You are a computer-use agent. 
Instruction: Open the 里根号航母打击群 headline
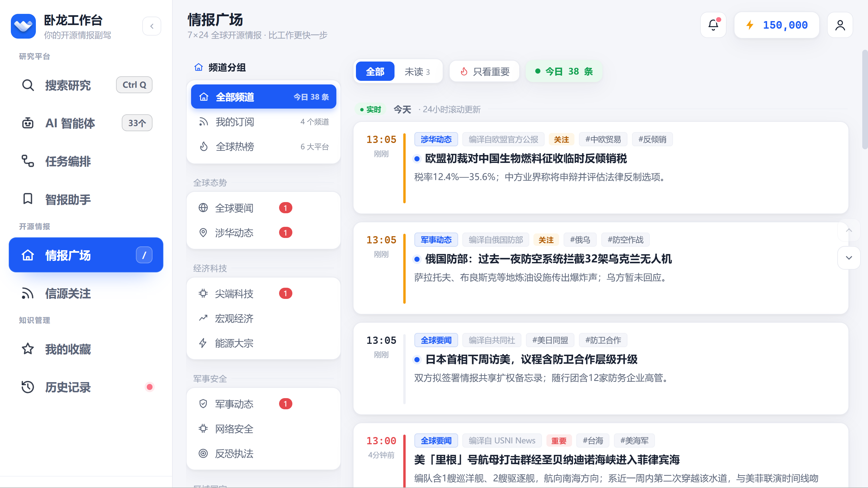coord(547,460)
